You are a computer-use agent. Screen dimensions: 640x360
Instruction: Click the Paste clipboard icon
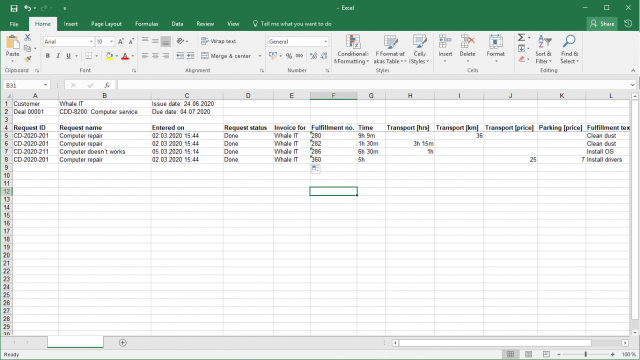pos(12,42)
